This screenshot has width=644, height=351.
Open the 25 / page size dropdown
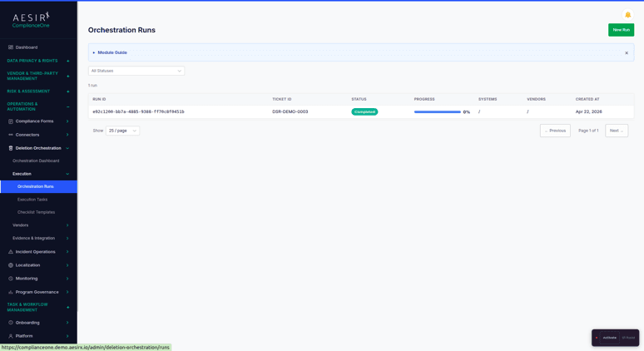point(122,131)
